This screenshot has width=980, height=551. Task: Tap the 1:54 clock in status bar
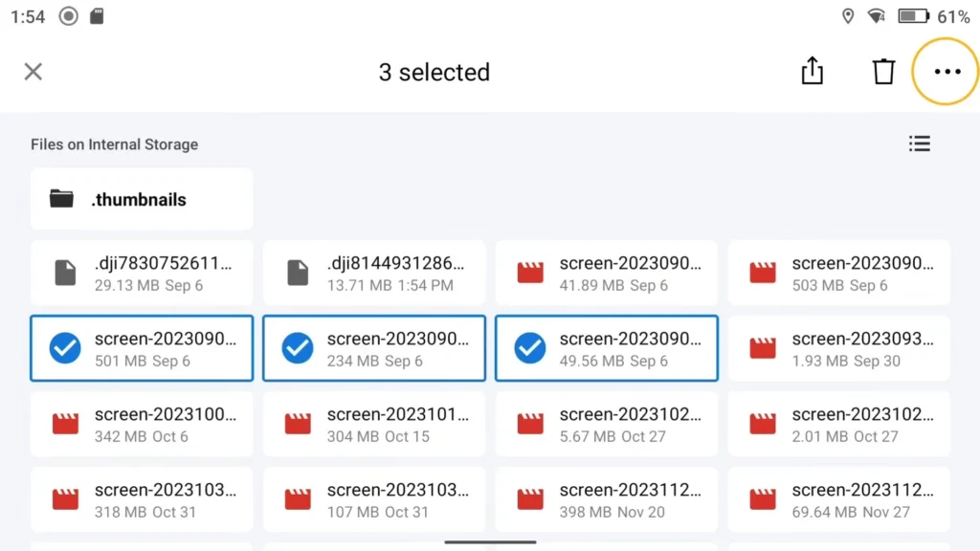(28, 17)
